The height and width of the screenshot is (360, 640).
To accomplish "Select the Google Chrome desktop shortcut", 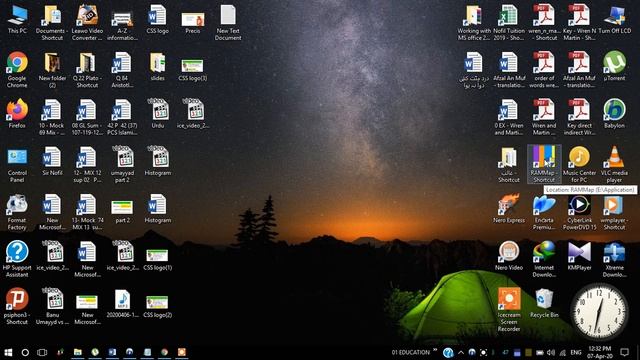I will coord(17,69).
